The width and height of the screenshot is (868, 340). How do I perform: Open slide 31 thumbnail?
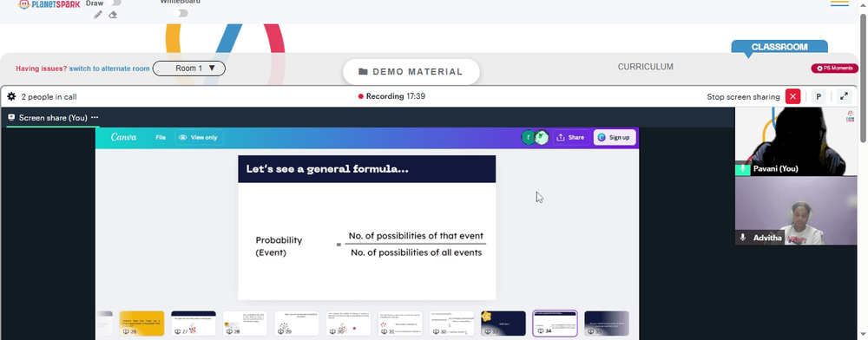coord(400,324)
